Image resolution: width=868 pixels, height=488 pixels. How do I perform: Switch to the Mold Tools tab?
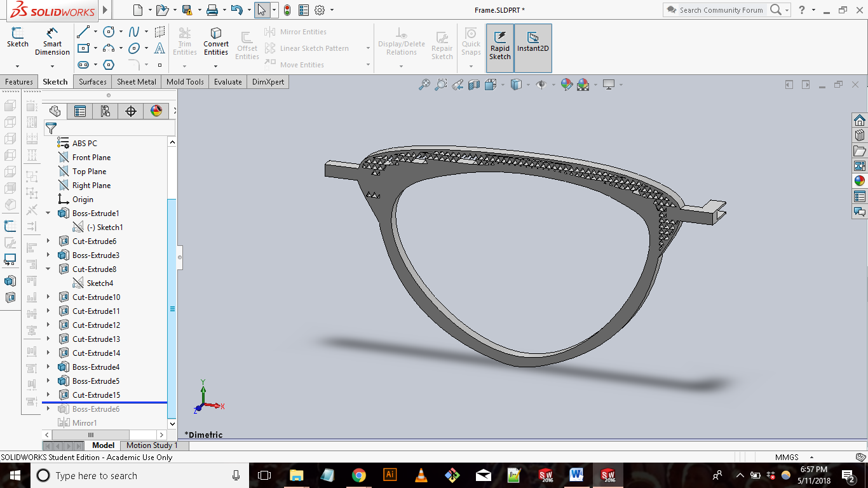click(185, 82)
